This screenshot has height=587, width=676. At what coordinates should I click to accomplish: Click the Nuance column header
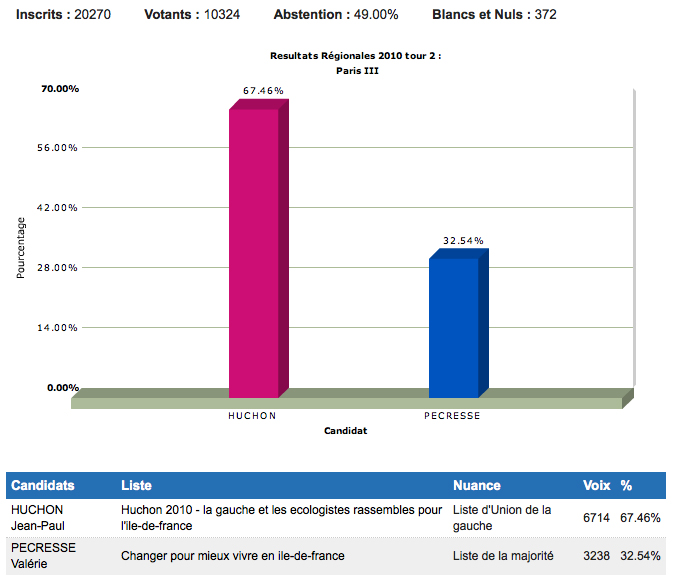tap(477, 485)
